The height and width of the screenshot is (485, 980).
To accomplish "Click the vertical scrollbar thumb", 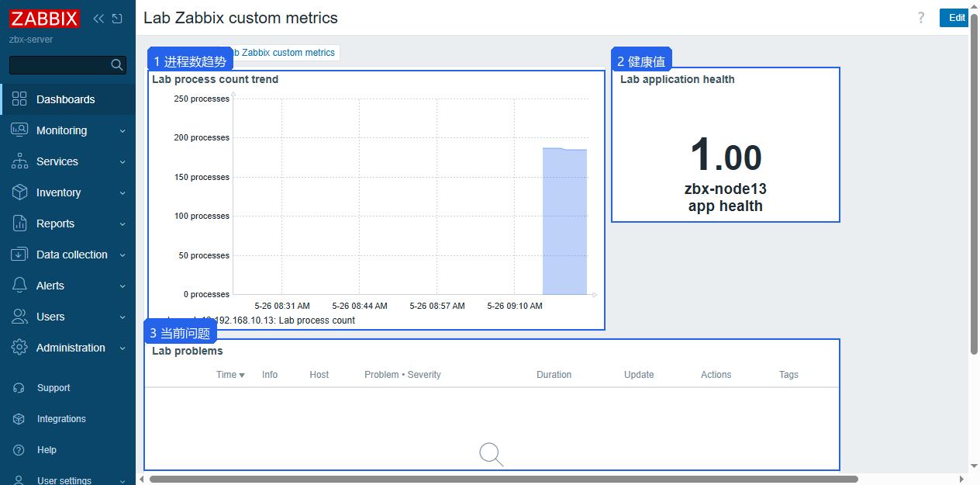I will tap(974, 184).
